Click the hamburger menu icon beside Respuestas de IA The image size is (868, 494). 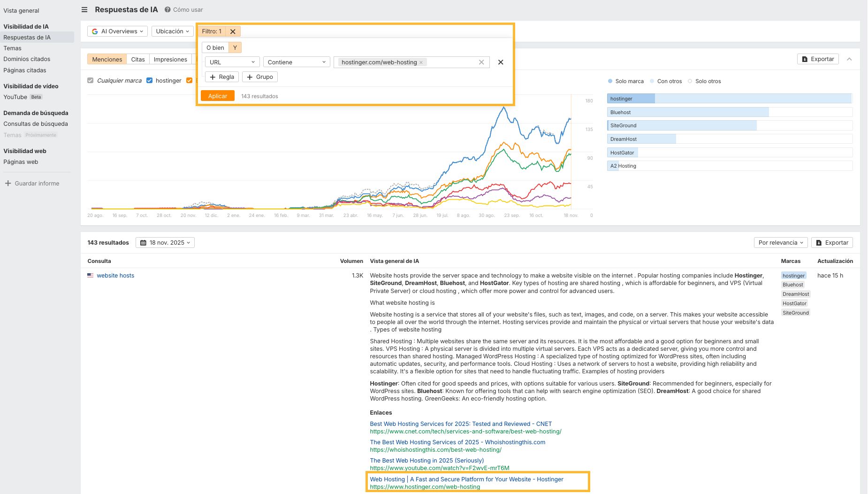(x=84, y=9)
